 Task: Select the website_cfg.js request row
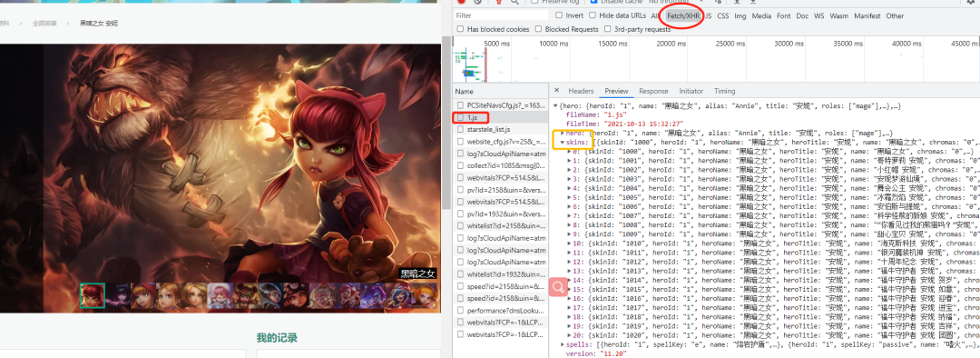(500, 142)
